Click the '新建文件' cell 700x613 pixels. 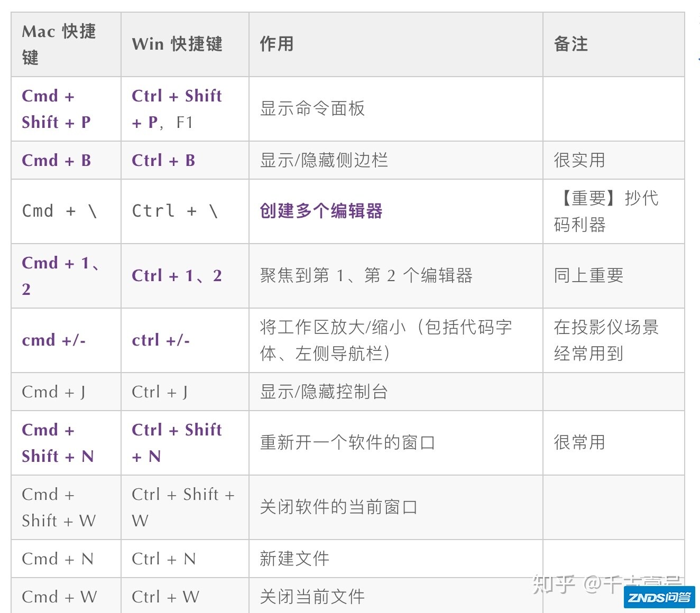396,559
